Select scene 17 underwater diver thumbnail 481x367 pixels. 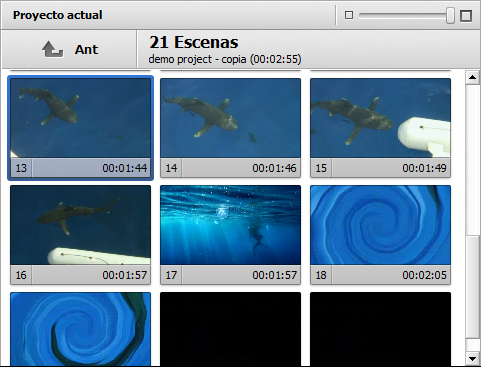(x=230, y=225)
